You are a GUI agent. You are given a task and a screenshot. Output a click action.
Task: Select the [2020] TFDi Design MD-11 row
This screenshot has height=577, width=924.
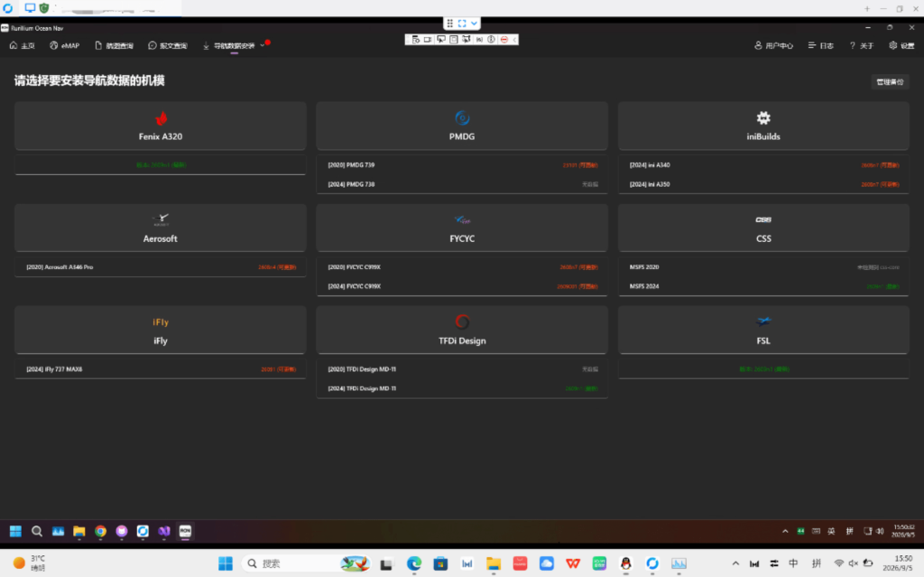[x=462, y=369]
